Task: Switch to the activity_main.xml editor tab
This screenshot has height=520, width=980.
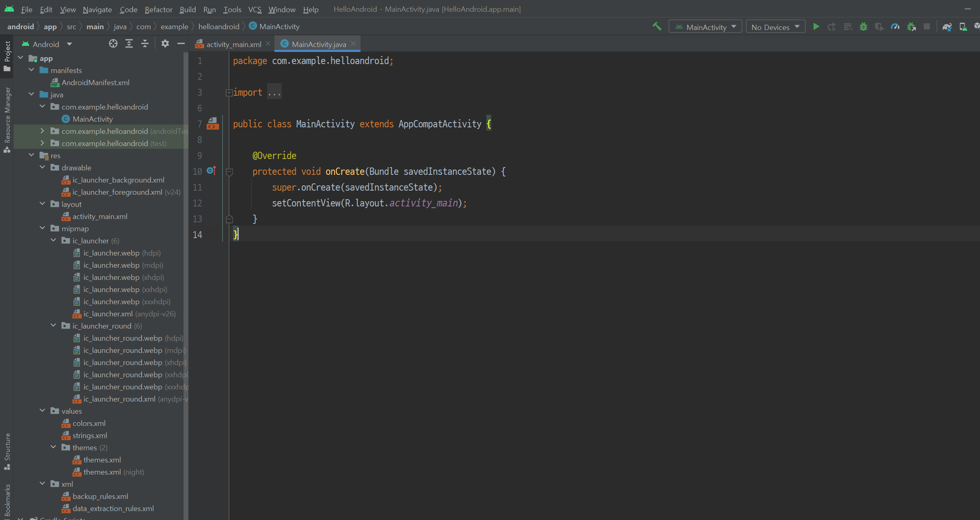Action: (233, 44)
